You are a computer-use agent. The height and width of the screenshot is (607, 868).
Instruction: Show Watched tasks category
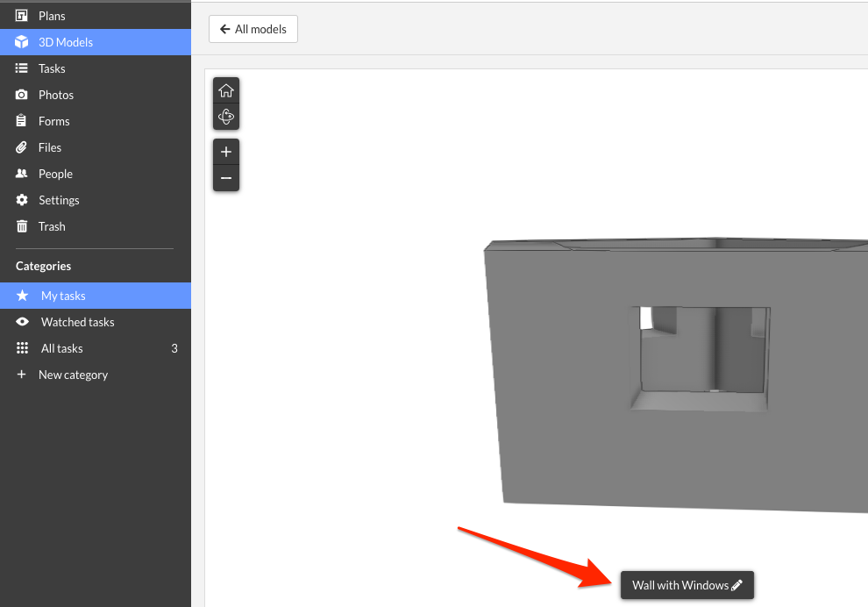[77, 322]
